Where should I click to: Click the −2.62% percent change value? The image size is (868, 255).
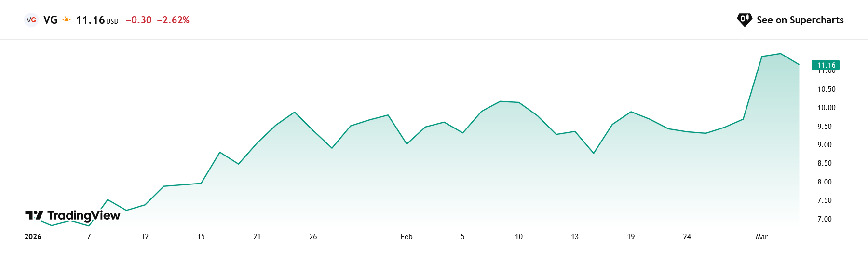point(173,20)
